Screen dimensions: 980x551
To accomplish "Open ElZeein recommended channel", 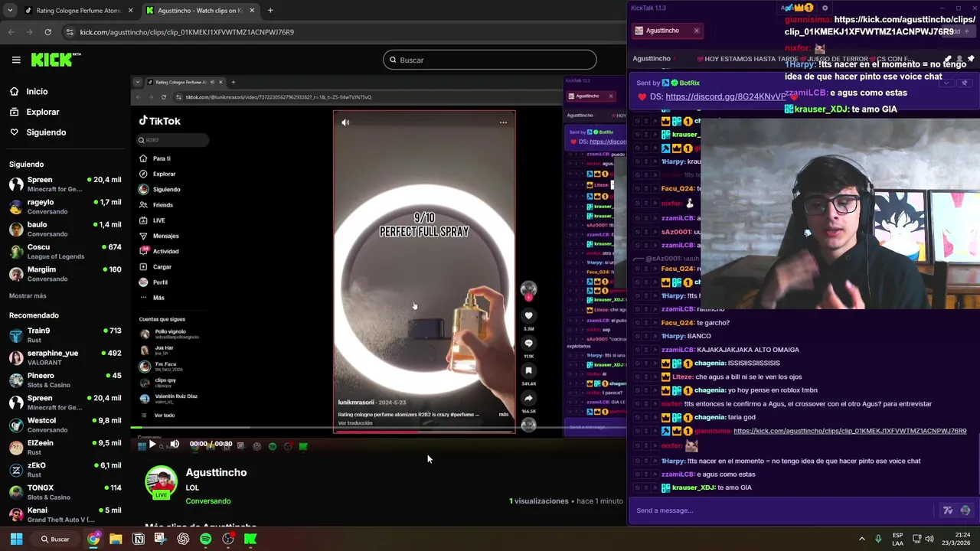I will 65,447.
